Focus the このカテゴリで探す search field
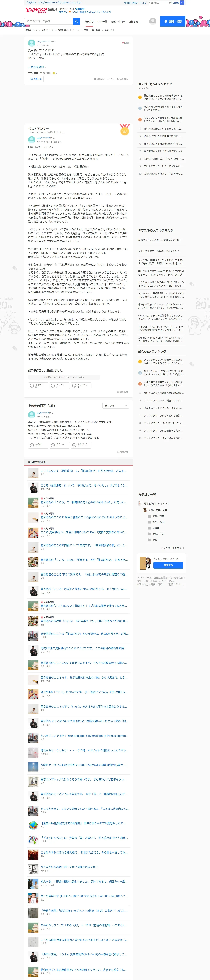 [48, 21]
